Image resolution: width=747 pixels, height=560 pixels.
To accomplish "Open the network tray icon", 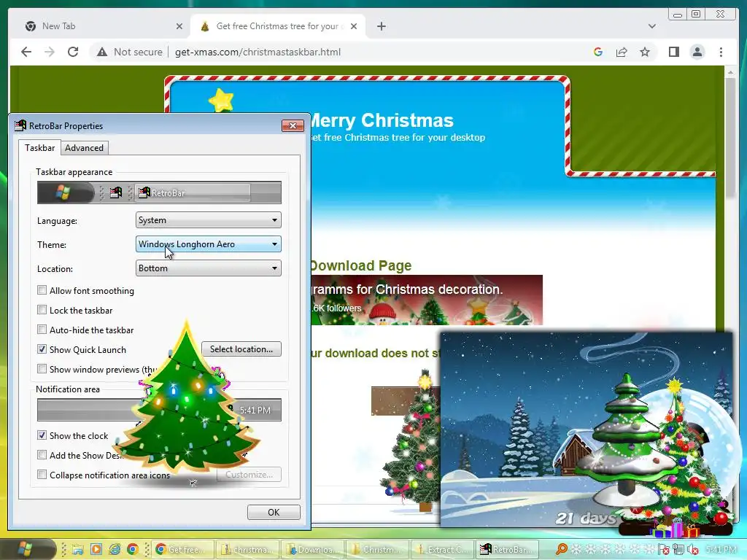I will [678, 550].
